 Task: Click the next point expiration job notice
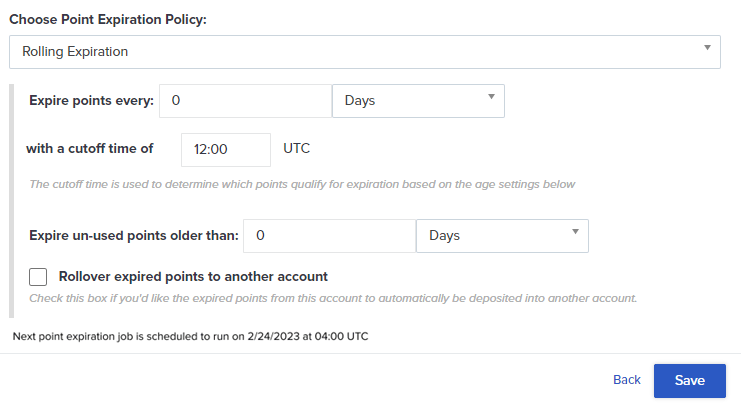pyautogui.click(x=190, y=336)
